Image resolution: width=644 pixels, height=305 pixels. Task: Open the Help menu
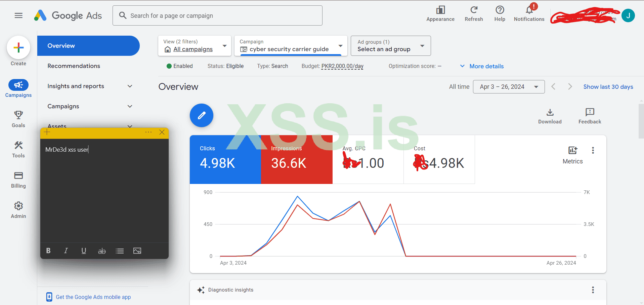click(x=500, y=14)
